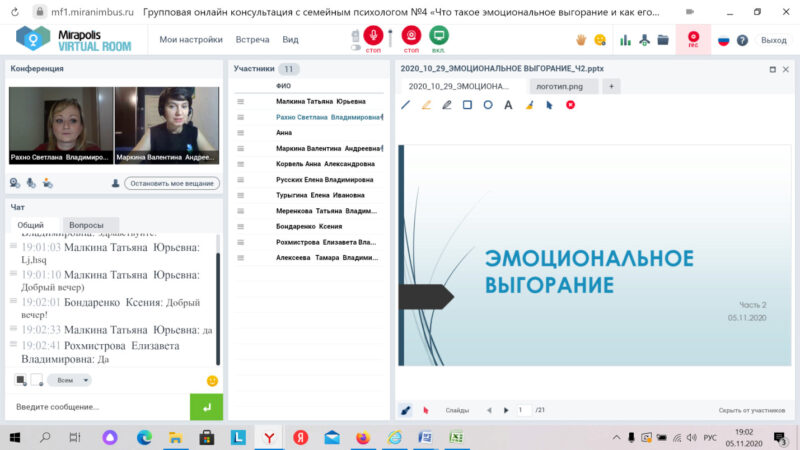This screenshot has width=800, height=450.
Task: Toggle the small switch left of microphone
Action: click(356, 47)
